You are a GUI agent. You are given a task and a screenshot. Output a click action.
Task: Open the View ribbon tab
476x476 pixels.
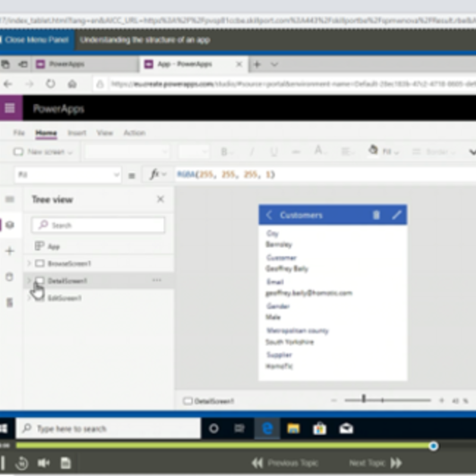click(x=105, y=133)
